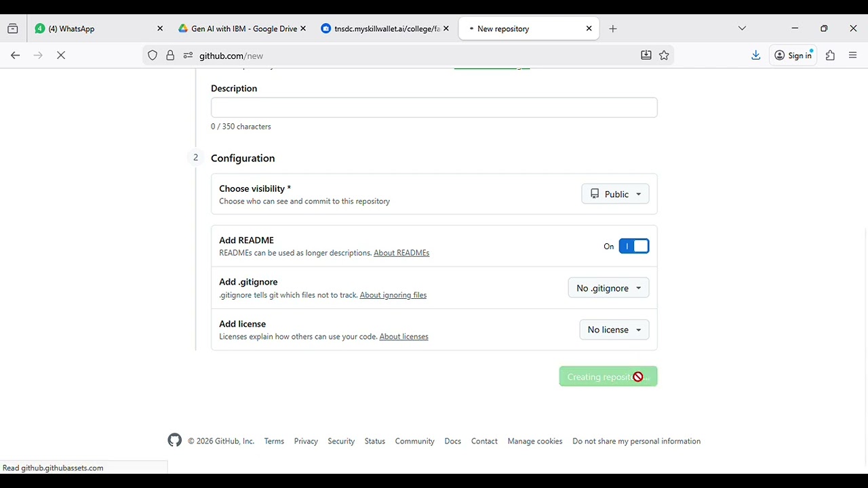Bookmark this page with the star icon
The image size is (868, 488).
(x=665, y=56)
